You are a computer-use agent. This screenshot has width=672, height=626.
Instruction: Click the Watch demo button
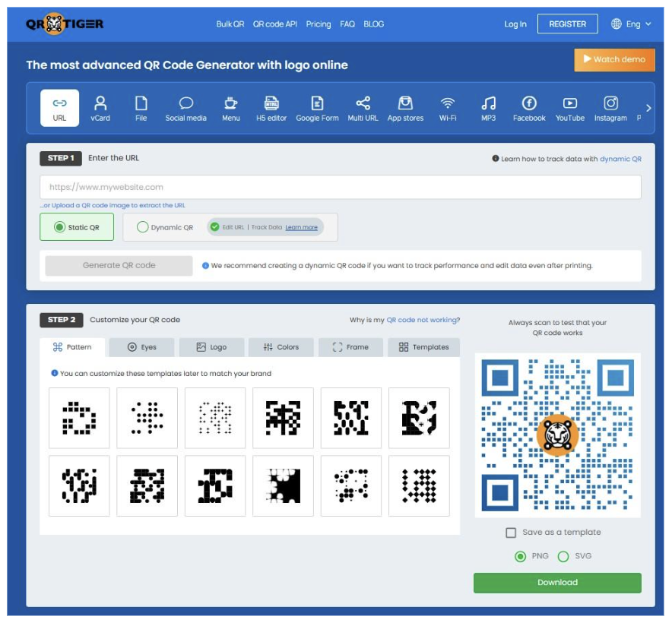point(614,59)
